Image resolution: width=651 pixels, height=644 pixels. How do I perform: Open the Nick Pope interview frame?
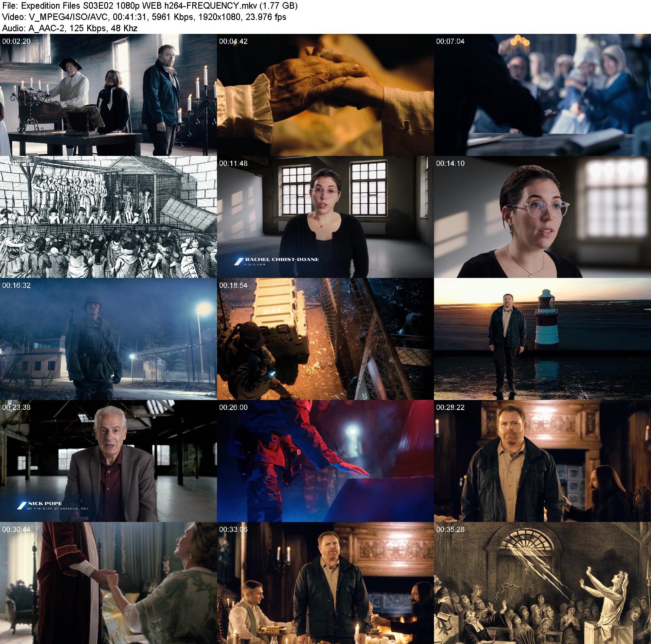[108, 461]
